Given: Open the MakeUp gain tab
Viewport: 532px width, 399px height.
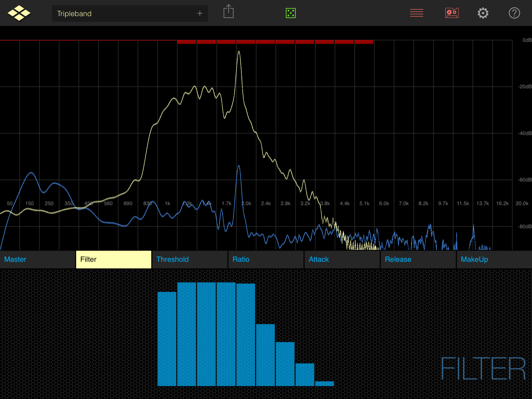Looking at the screenshot, I should (x=494, y=260).
